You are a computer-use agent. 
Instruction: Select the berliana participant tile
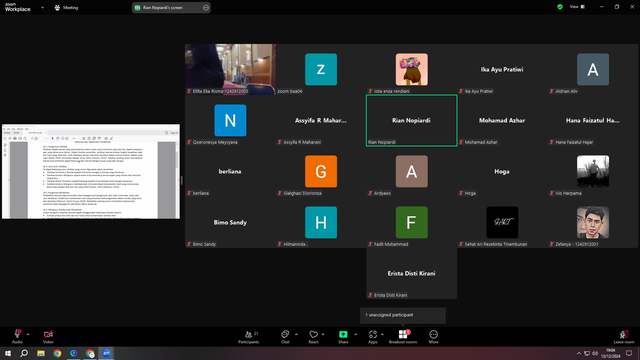click(230, 171)
